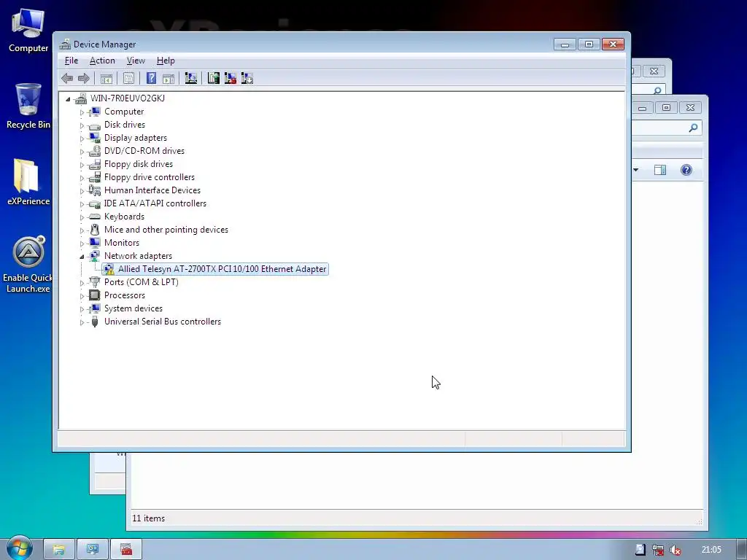Select Ports (COM & LPT) in the tree
This screenshot has height=560, width=747.
[x=142, y=282]
